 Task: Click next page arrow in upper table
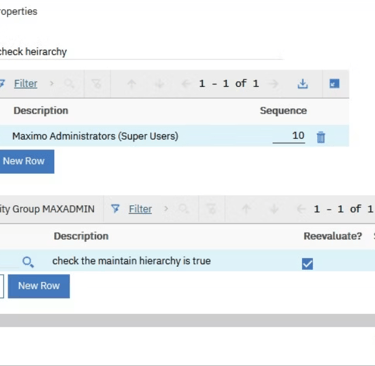pos(274,84)
